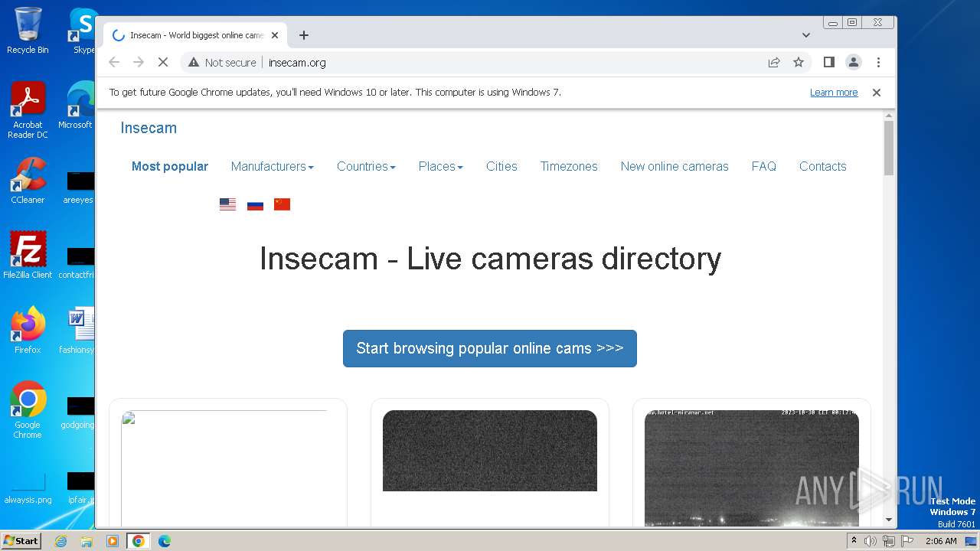The width and height of the screenshot is (980, 551).
Task: Click the volume speaker tray icon
Action: point(871,541)
